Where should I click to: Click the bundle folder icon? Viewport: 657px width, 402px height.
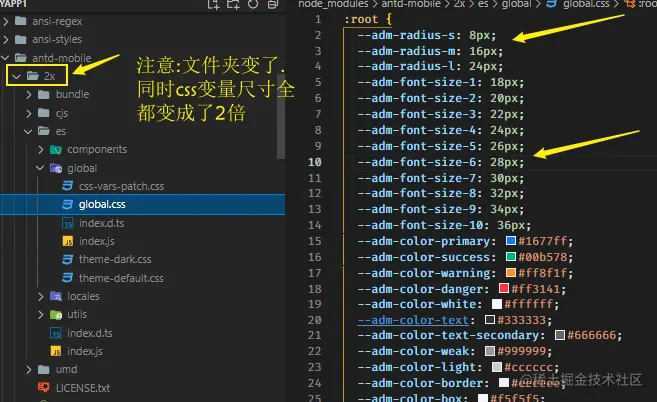click(44, 94)
